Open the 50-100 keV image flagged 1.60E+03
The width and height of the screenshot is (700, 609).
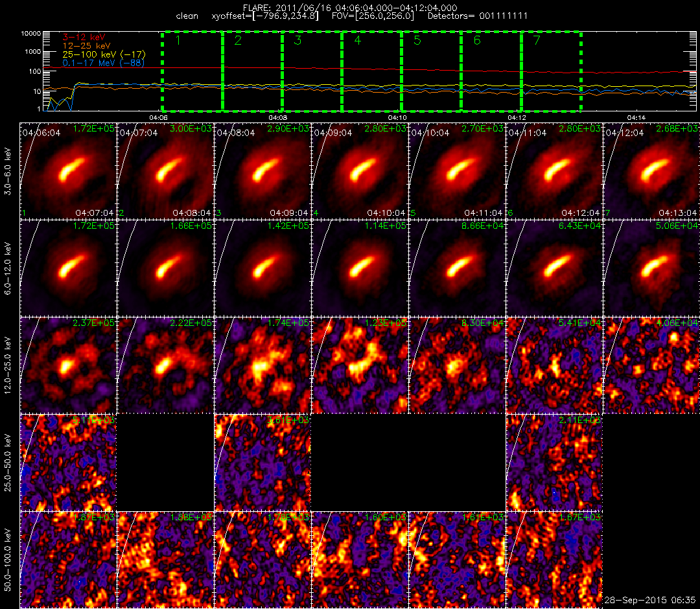[360, 560]
